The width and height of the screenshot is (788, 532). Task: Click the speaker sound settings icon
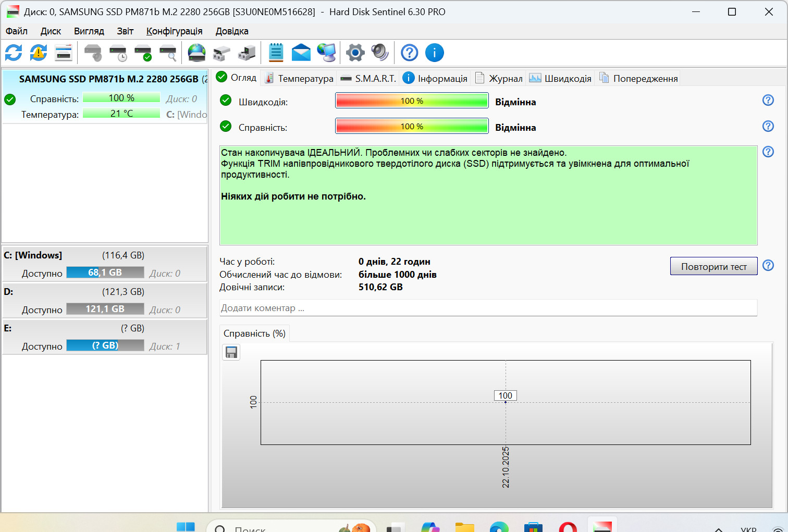[x=380, y=53]
